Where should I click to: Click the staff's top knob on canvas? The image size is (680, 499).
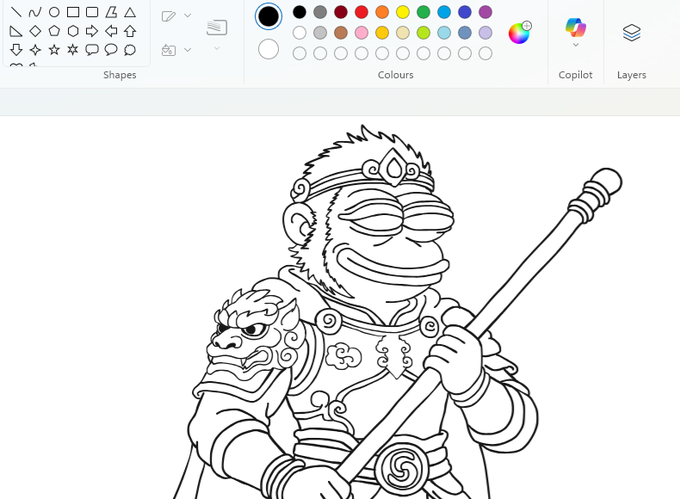point(605,182)
